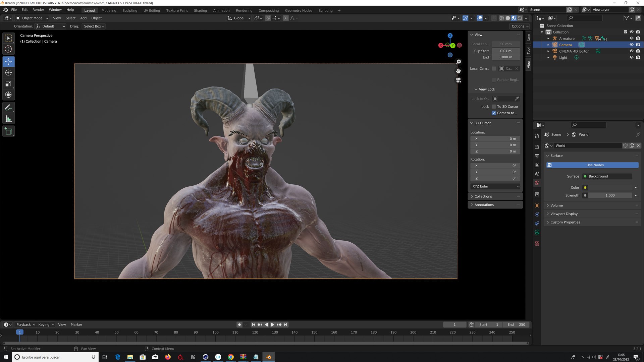The height and width of the screenshot is (362, 644).
Task: Expand the Volume section
Action: 592,205
